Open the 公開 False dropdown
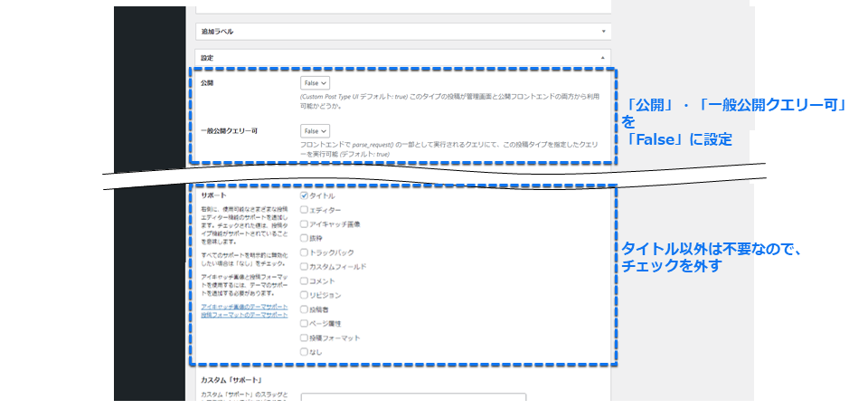The width and height of the screenshot is (868, 409). 316,82
